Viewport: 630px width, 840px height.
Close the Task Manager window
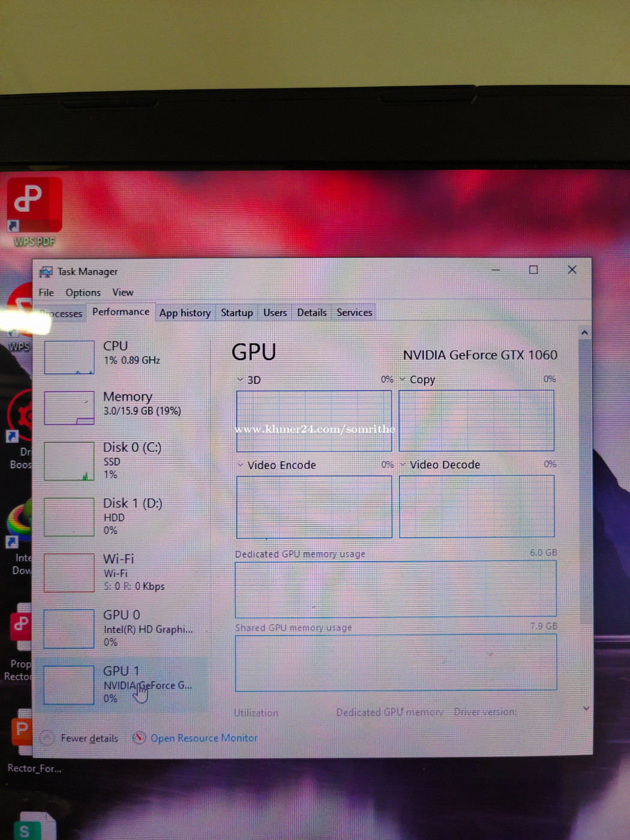(572, 270)
